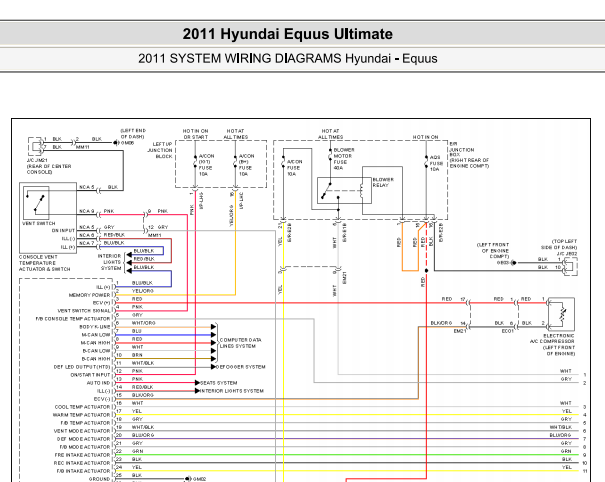Click the vent switch contact symbol
The height and width of the screenshot is (482, 605).
click(x=36, y=203)
